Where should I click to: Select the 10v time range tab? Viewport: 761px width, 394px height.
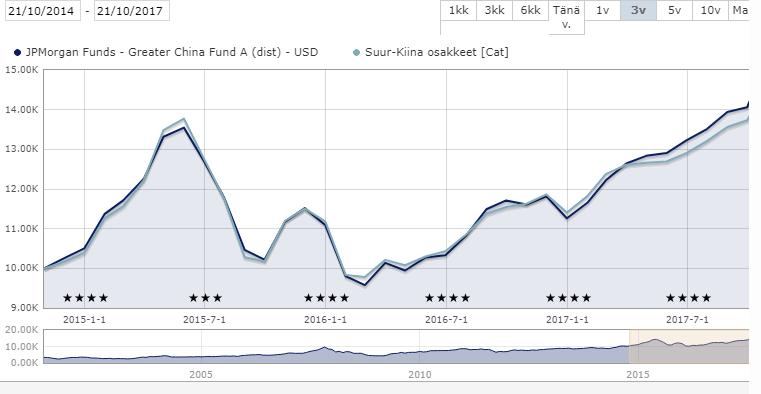click(710, 11)
